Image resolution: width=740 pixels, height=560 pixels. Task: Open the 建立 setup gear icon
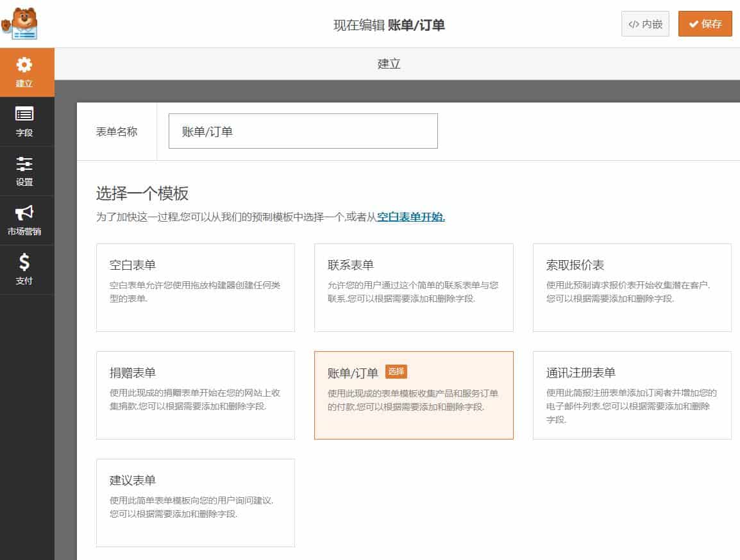24,65
